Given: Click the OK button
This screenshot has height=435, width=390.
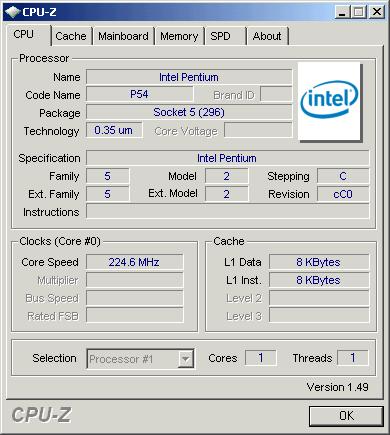Looking at the screenshot, I should point(346,416).
